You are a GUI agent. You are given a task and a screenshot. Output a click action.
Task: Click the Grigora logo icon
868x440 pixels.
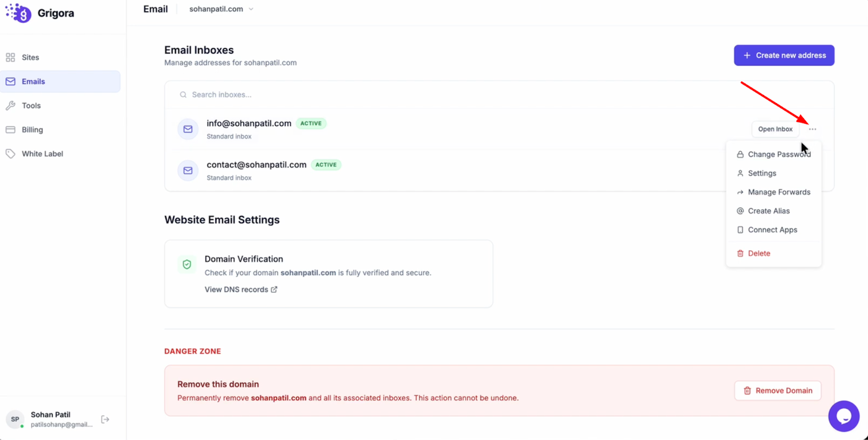(x=19, y=13)
